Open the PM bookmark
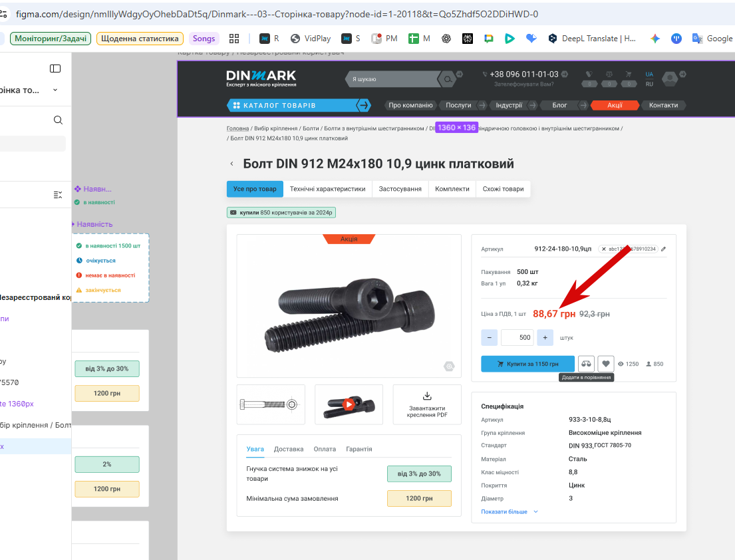The width and height of the screenshot is (735, 560). [384, 39]
